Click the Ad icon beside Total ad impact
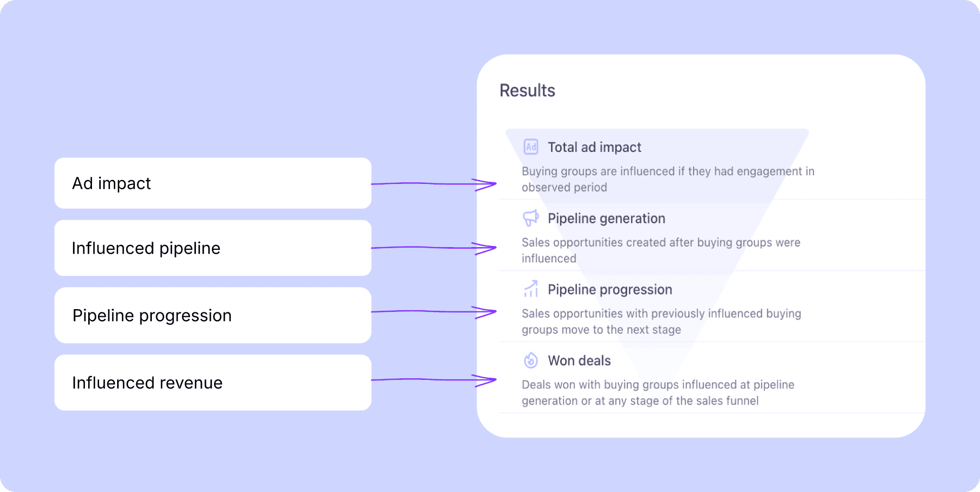Screen dimensions: 980x492 [x=531, y=147]
